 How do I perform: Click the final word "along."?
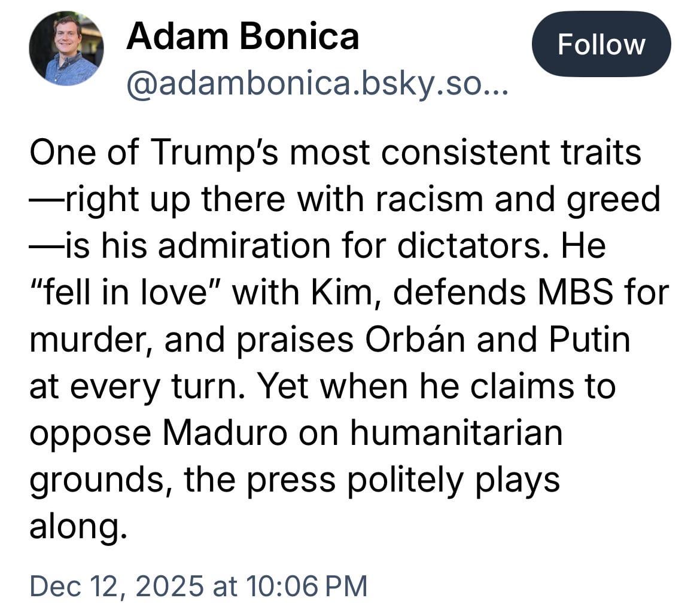click(78, 526)
